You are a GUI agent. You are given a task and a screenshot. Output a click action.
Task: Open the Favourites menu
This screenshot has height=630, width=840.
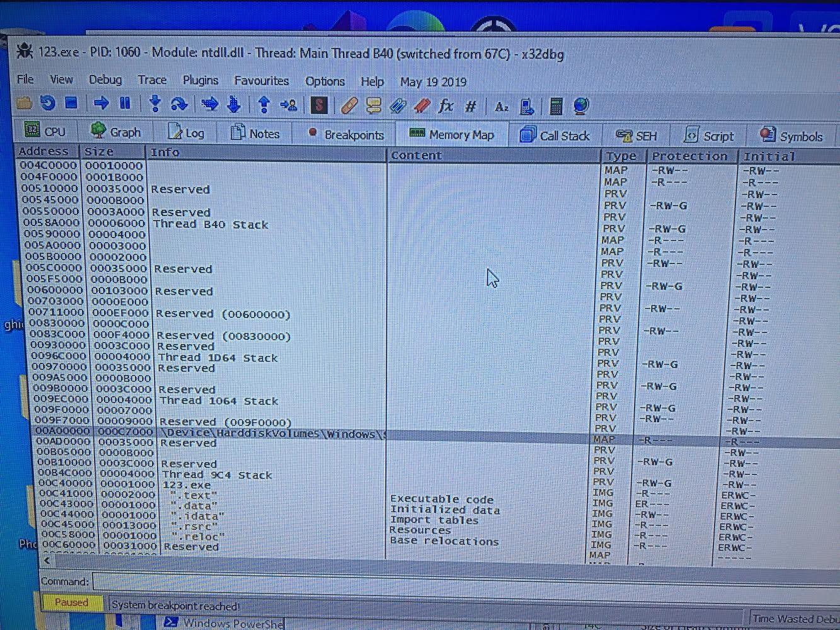[262, 81]
